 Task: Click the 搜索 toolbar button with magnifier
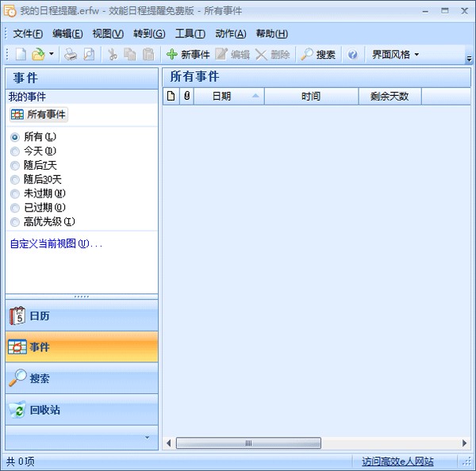(318, 55)
